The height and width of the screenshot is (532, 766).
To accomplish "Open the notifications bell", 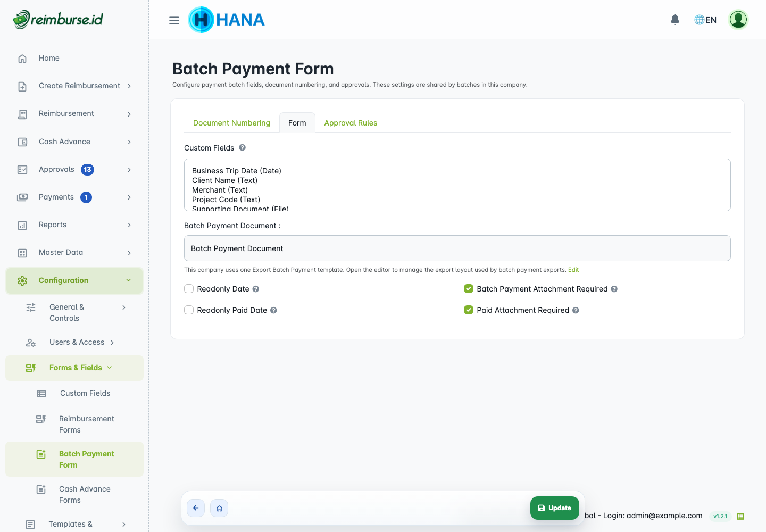I will 675,20.
